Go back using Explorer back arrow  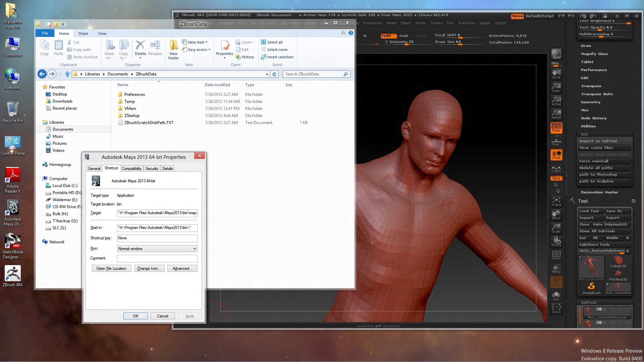pos(42,74)
